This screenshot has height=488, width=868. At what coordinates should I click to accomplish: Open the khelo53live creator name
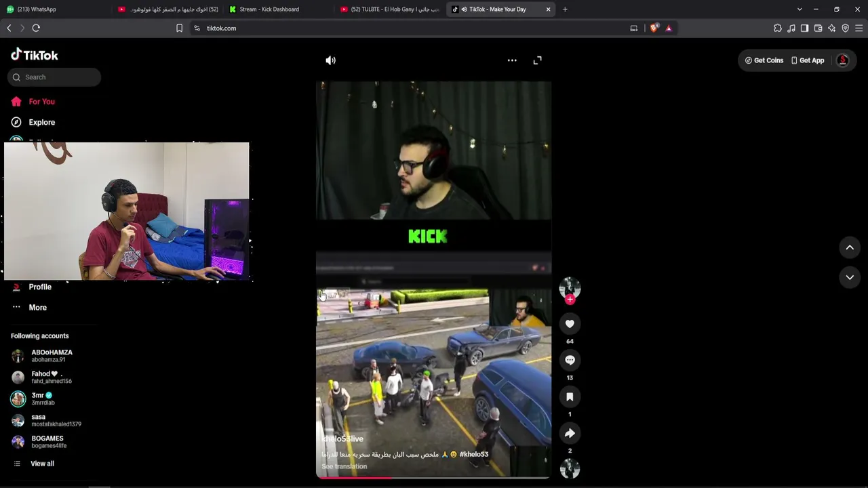point(342,439)
